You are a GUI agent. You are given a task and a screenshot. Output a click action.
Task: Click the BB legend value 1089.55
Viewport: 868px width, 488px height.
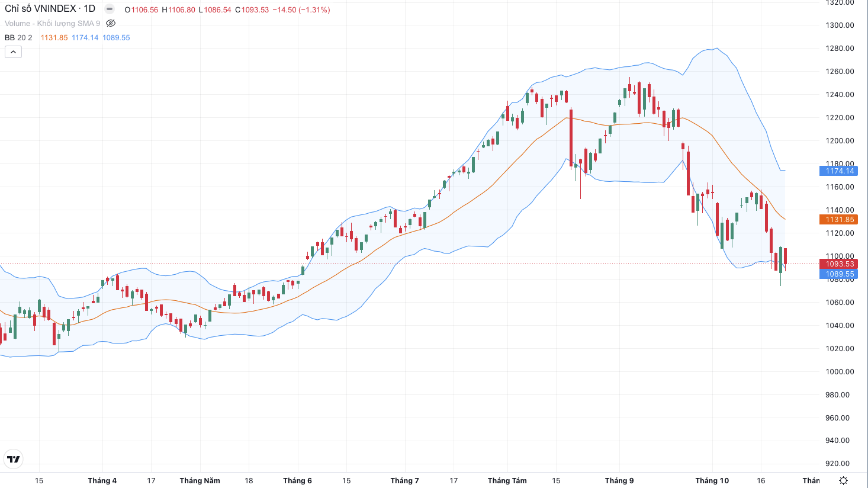tap(116, 37)
